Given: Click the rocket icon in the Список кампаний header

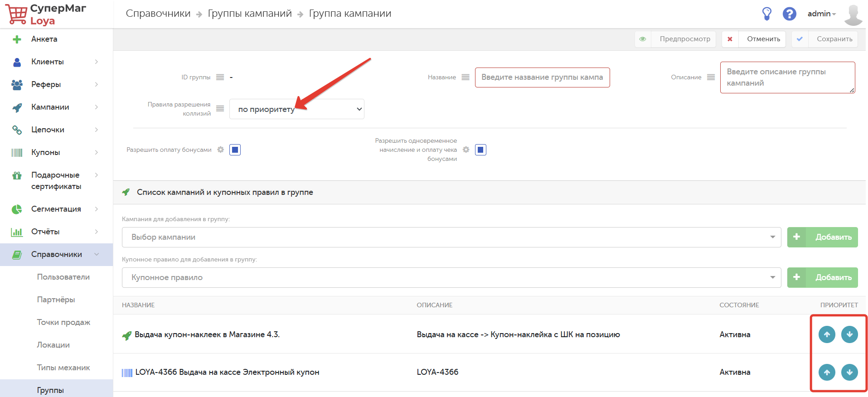Looking at the screenshot, I should (x=126, y=192).
